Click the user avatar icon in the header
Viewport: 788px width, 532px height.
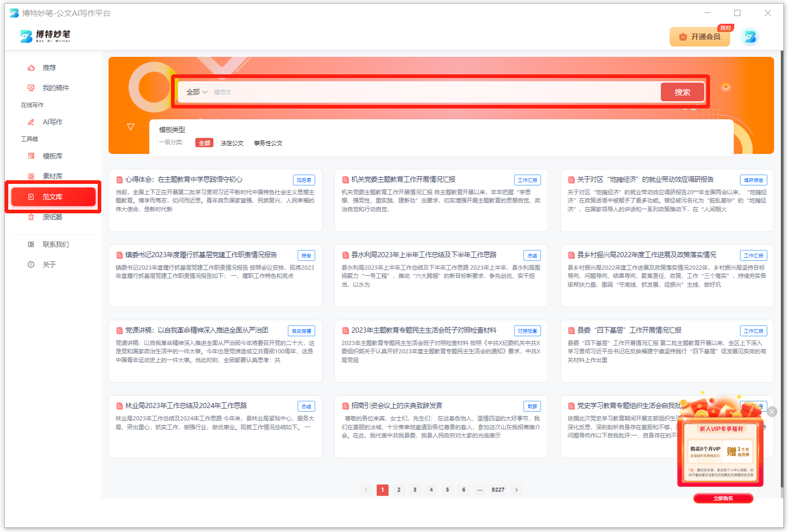pyautogui.click(x=750, y=37)
